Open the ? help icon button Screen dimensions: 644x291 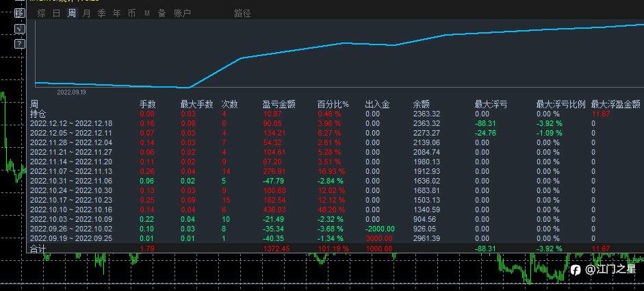(19, 44)
